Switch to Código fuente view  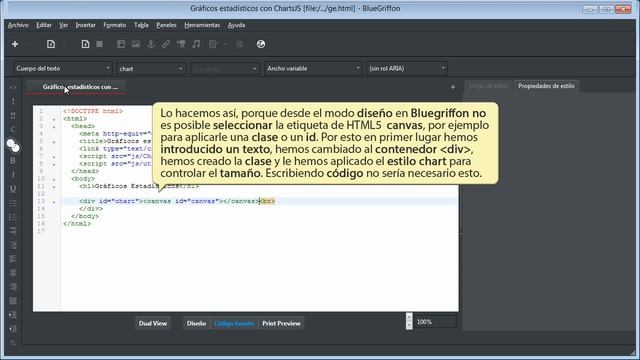[234, 323]
